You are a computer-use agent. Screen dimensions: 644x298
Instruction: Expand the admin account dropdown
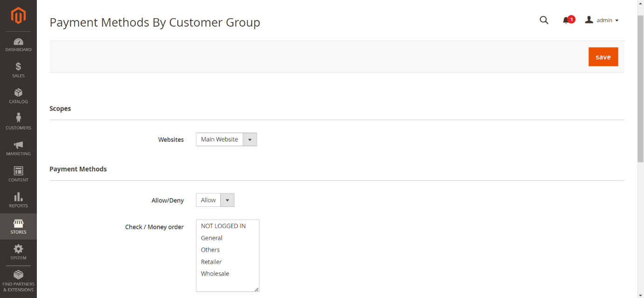(602, 20)
